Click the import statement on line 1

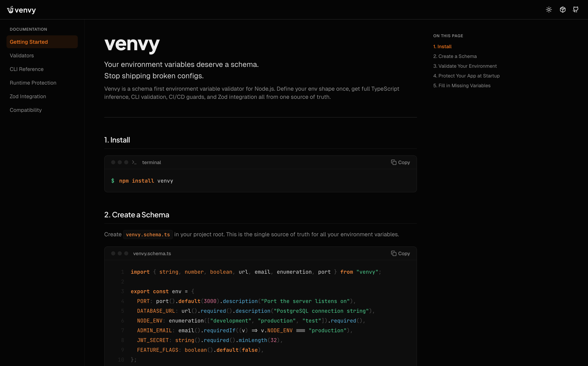[256, 272]
